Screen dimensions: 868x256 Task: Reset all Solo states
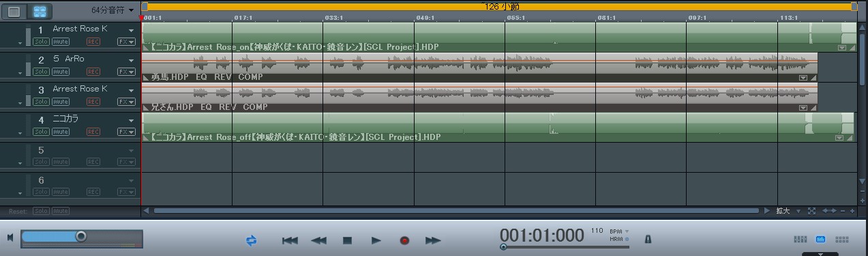point(42,211)
